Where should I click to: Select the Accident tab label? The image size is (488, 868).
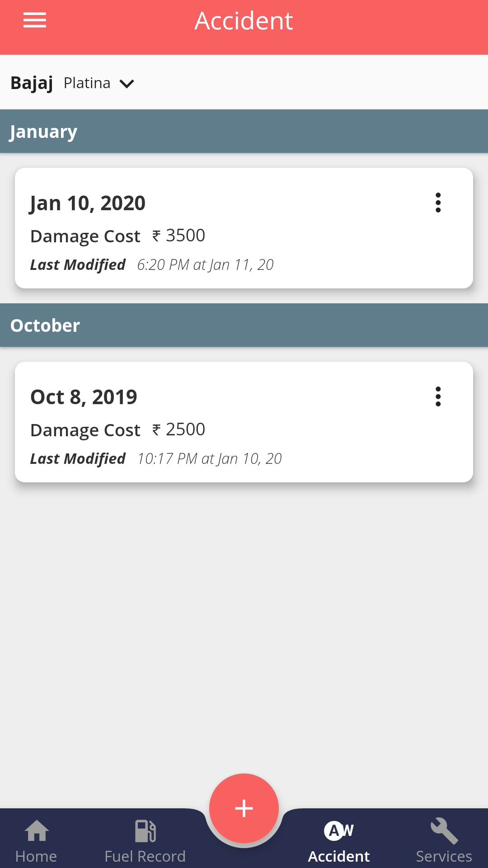pyautogui.click(x=339, y=856)
